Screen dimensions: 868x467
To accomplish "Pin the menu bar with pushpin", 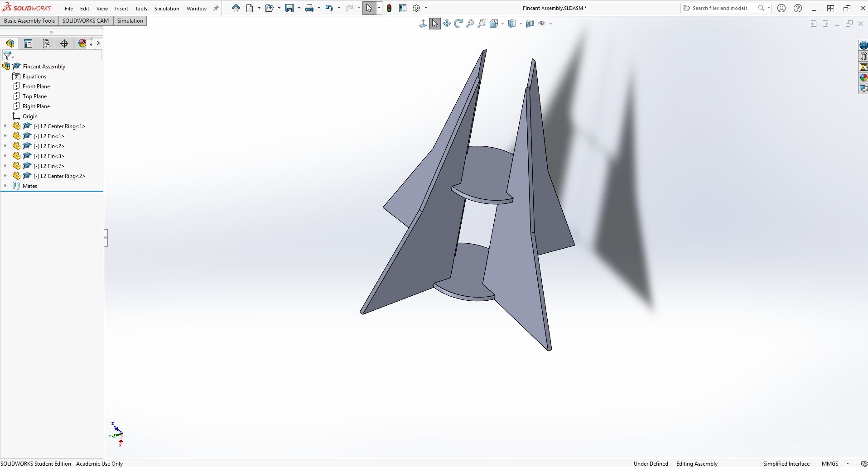I will [216, 8].
